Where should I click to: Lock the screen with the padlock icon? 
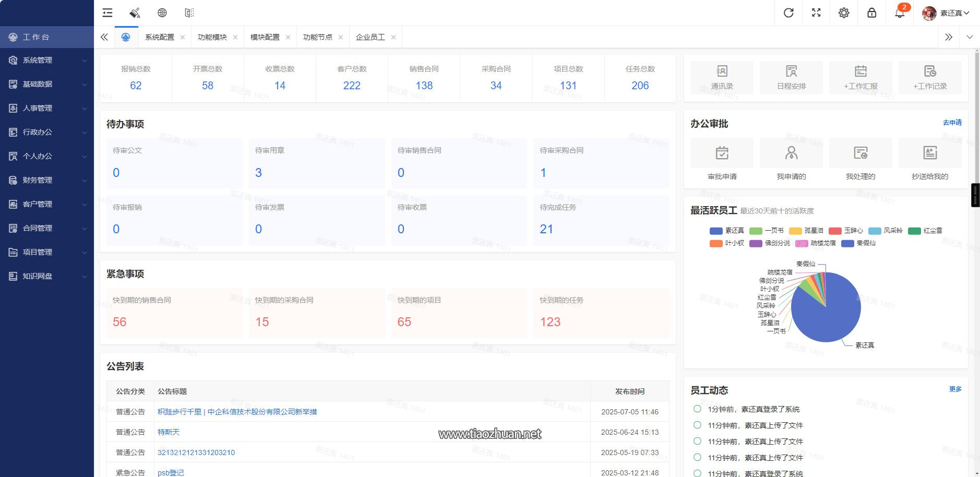click(x=871, y=13)
